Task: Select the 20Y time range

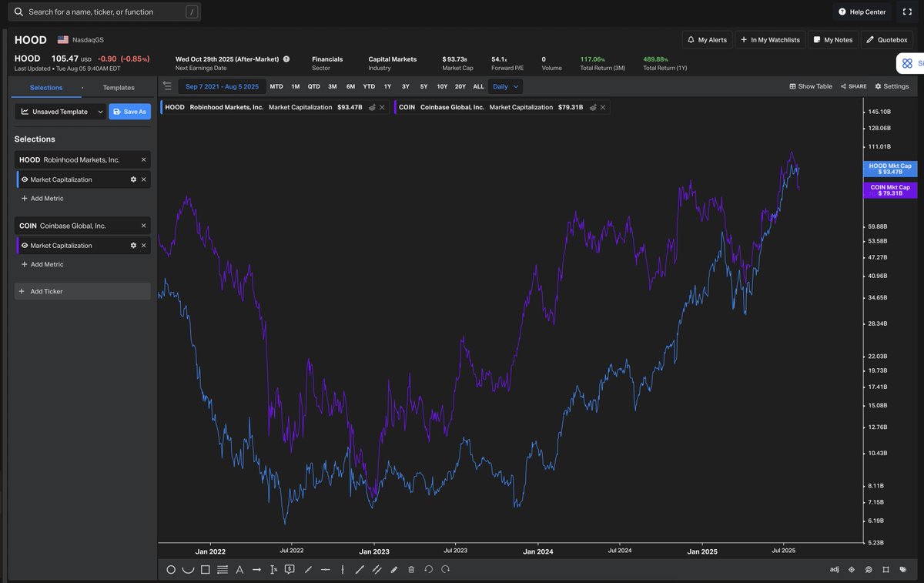Action: pos(460,86)
